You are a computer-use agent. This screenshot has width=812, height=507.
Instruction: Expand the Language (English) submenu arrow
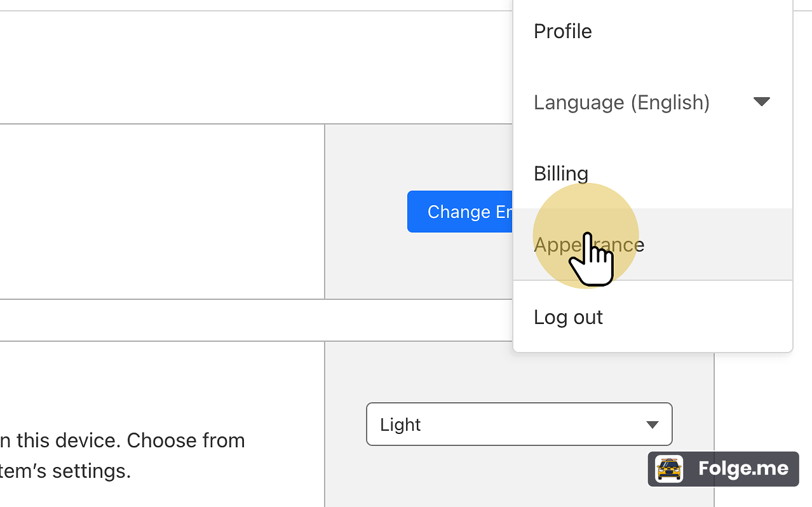click(761, 102)
